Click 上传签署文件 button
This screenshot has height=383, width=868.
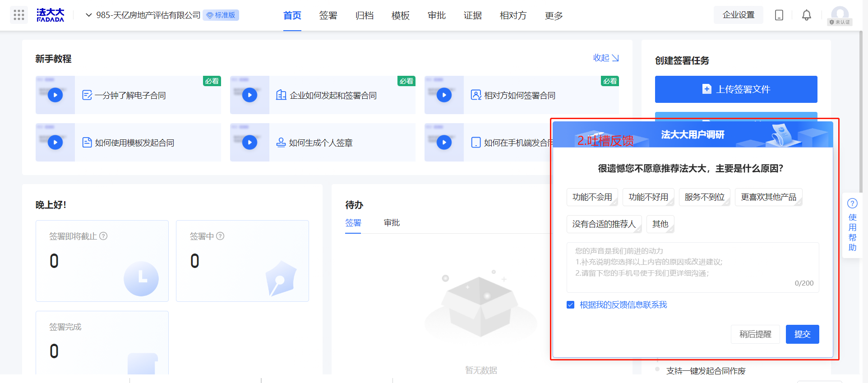736,89
